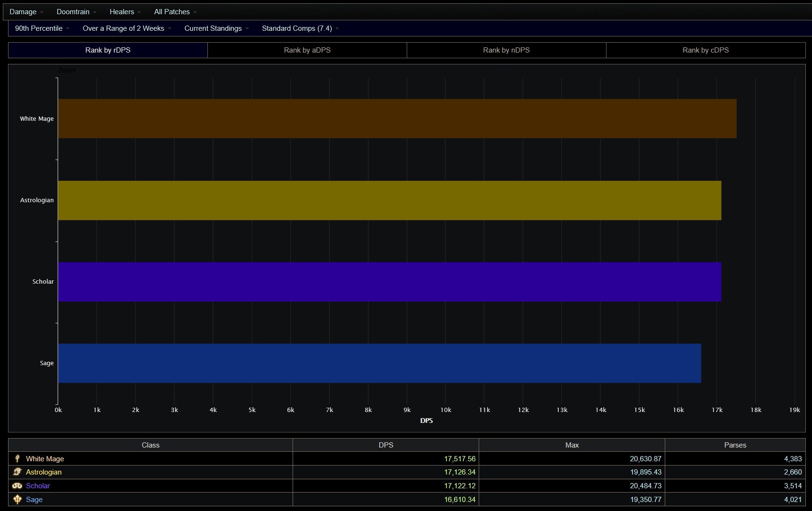Open the All Patches dropdown
Viewport: 812px width, 511px height.
[x=176, y=12]
